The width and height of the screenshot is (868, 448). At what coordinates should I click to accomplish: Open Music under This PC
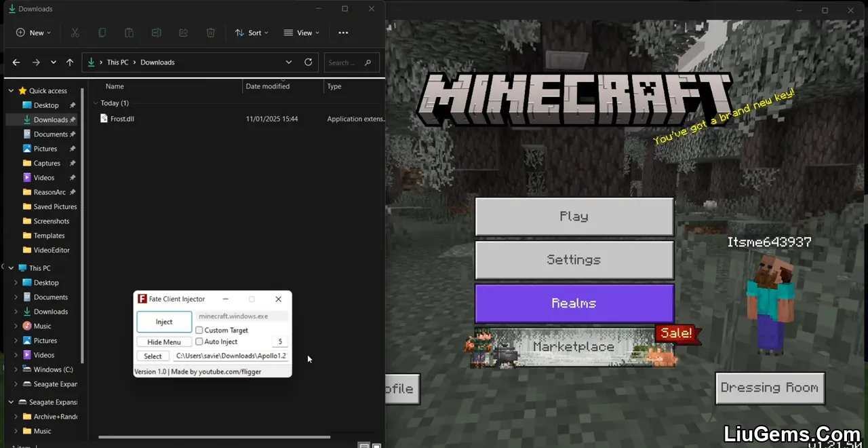tap(42, 326)
